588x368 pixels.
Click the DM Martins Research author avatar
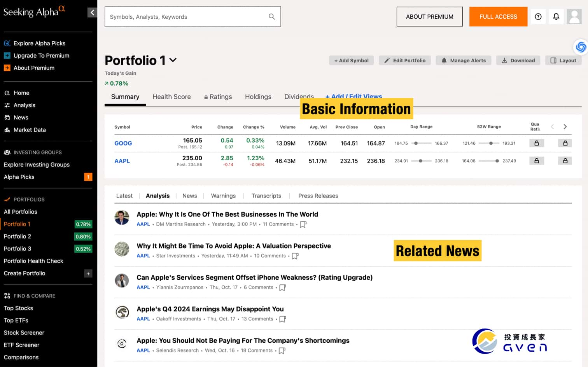click(x=122, y=217)
